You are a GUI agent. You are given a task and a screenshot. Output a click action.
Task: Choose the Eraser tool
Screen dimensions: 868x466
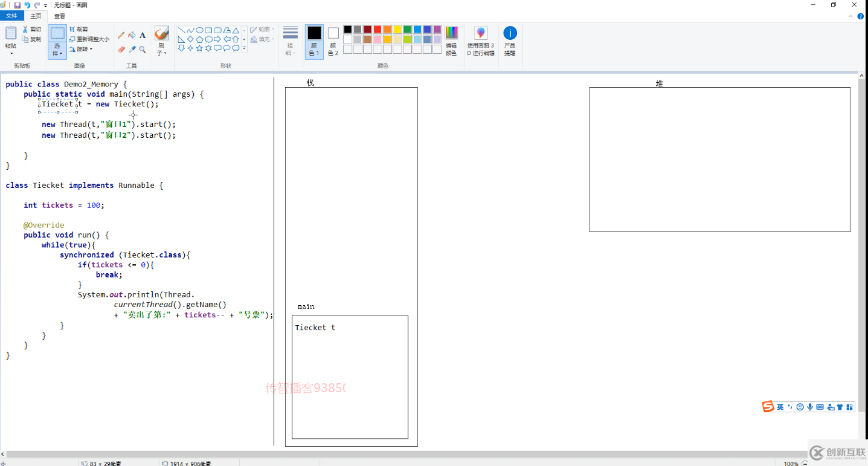[121, 50]
